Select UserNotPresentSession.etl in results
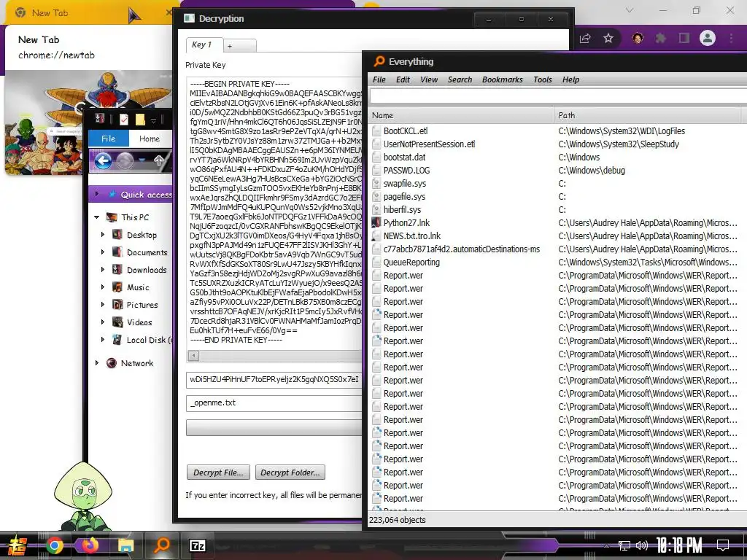Viewport: 747px width, 560px height. click(x=429, y=144)
